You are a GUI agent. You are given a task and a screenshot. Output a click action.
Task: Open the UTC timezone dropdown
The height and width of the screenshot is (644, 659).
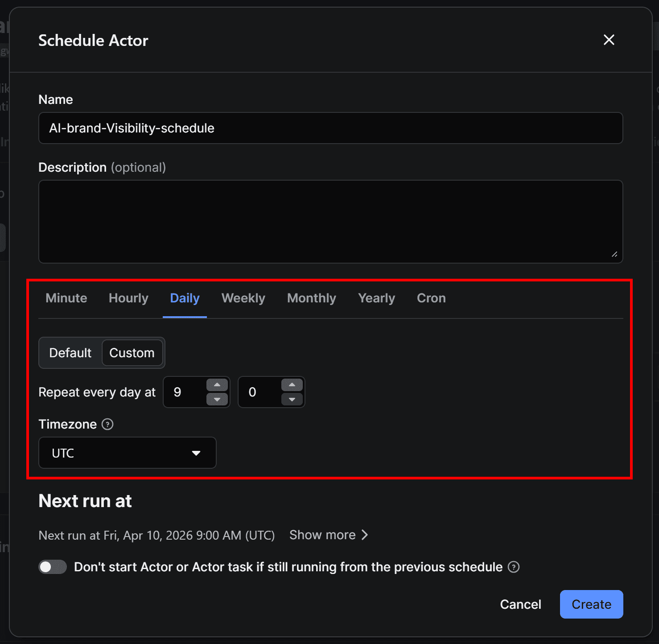[127, 453]
